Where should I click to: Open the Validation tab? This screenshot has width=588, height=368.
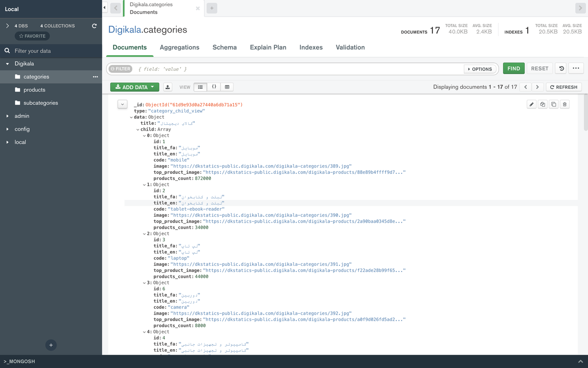[x=351, y=47]
